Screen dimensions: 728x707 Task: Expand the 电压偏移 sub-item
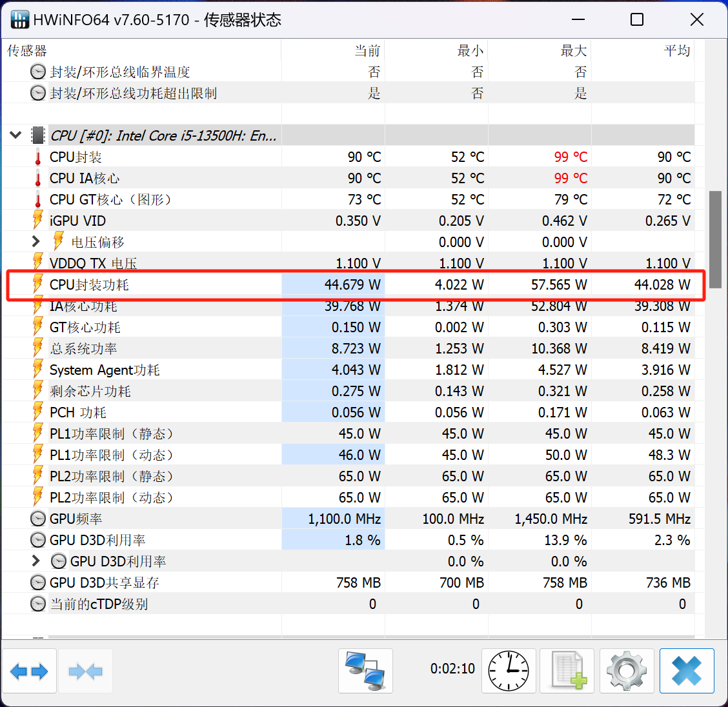36,242
